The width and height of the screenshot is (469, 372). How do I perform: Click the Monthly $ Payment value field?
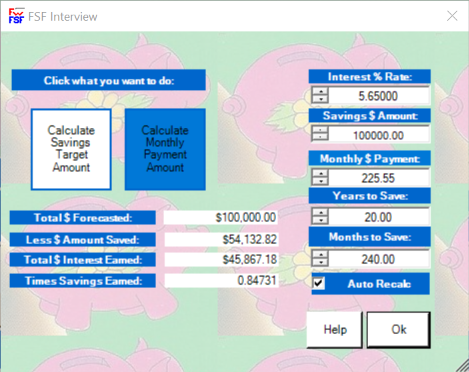[x=379, y=178]
